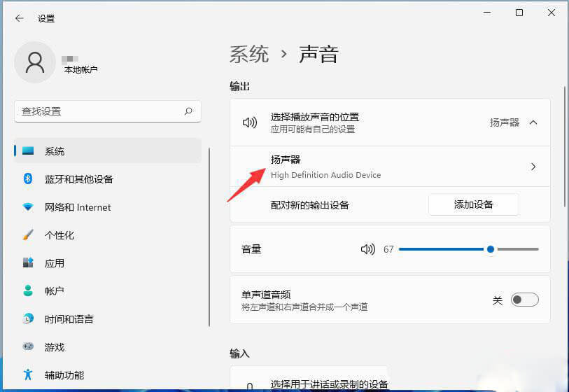Screen dimensions: 569x392
Task: Select 系统 in the sidebar
Action: pyautogui.click(x=55, y=151)
